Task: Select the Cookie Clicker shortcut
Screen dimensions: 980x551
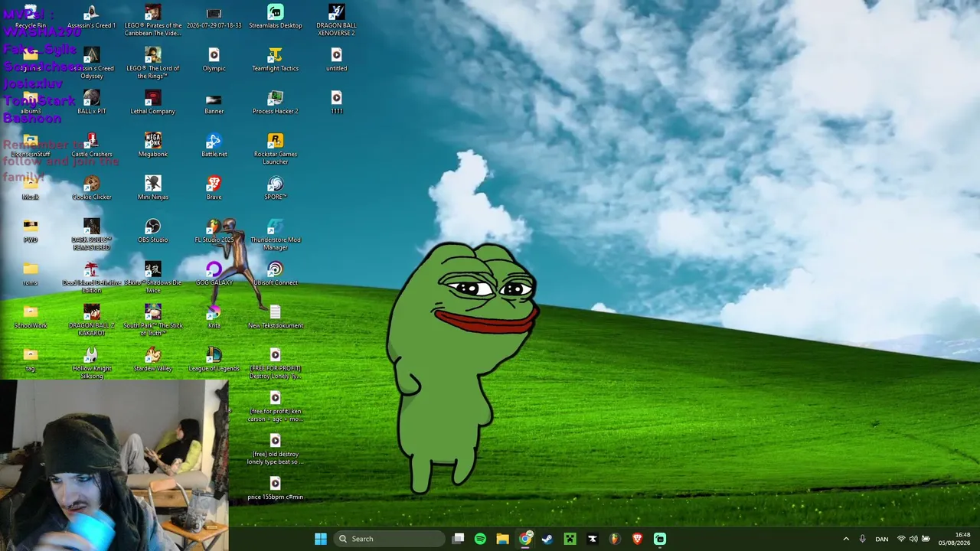Action: (x=91, y=189)
